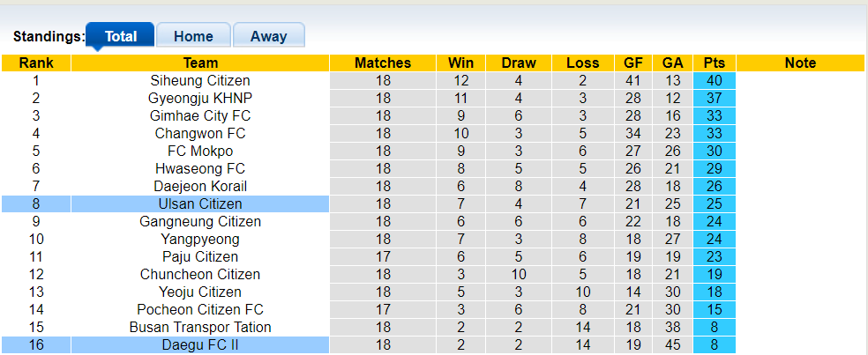Open the Home standings tab
Screen dimensions: 868x355
coord(193,36)
